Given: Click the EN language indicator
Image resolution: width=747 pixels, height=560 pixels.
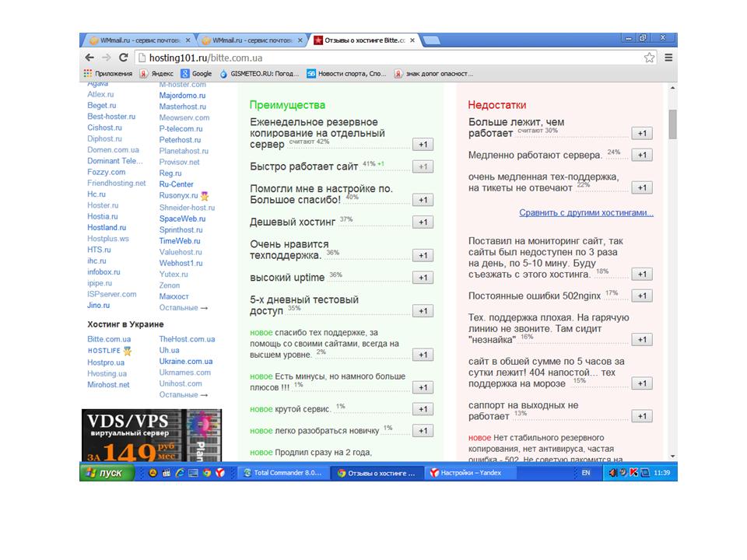Looking at the screenshot, I should pyautogui.click(x=585, y=473).
